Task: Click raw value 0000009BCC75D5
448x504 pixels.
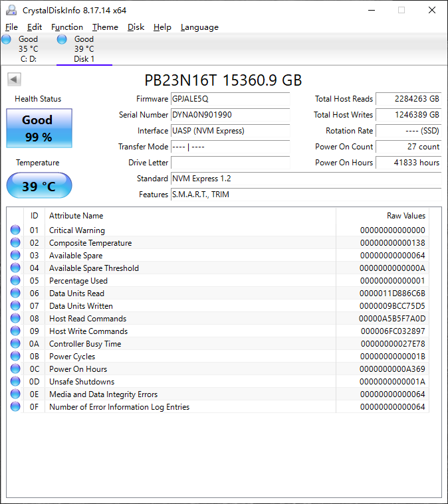Action: [x=392, y=305]
